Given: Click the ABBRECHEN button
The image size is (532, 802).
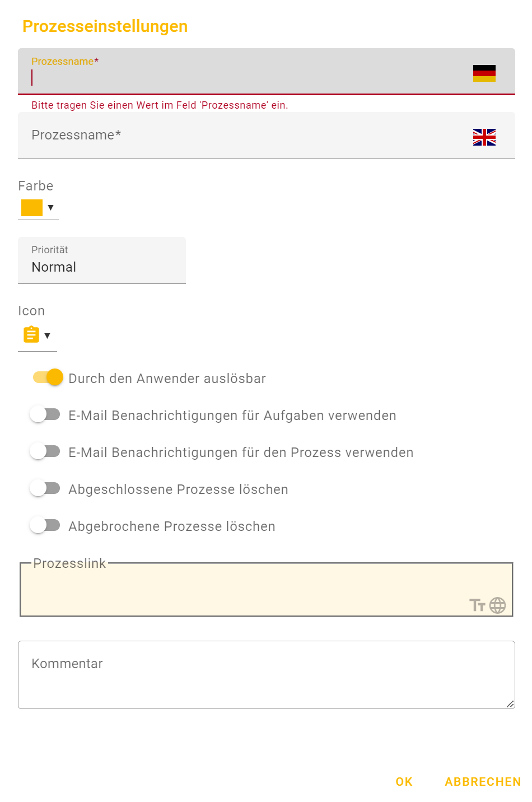Looking at the screenshot, I should (482, 782).
